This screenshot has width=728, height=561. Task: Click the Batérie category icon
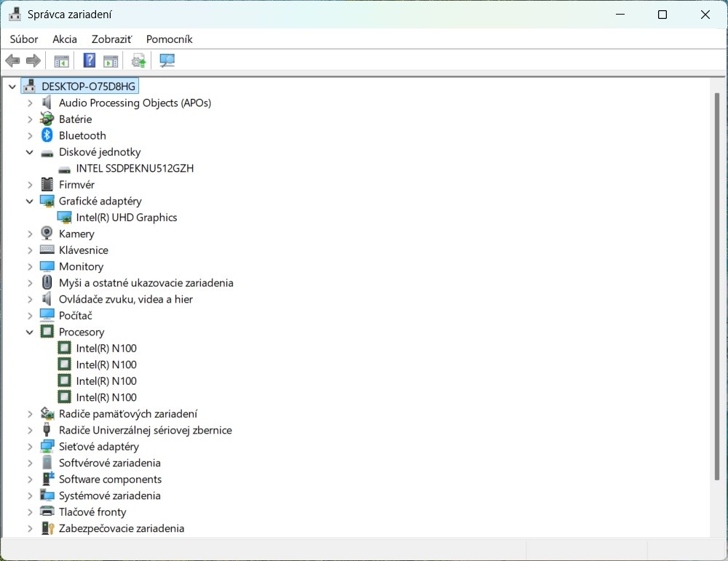coord(47,119)
